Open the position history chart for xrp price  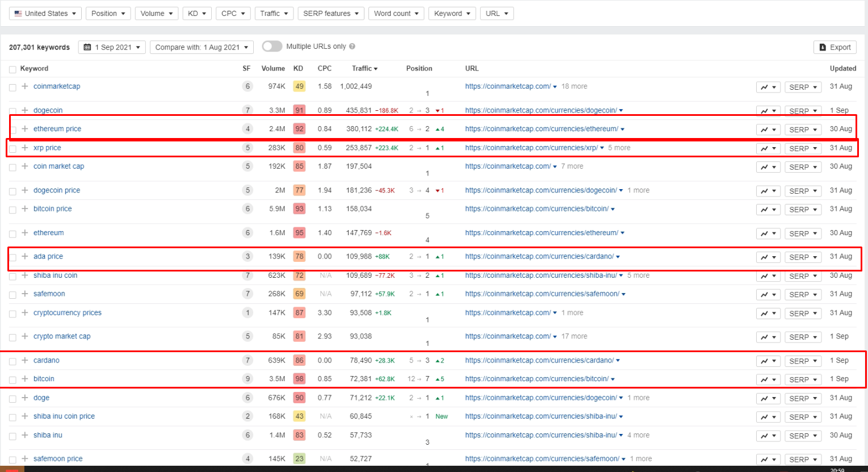point(768,148)
